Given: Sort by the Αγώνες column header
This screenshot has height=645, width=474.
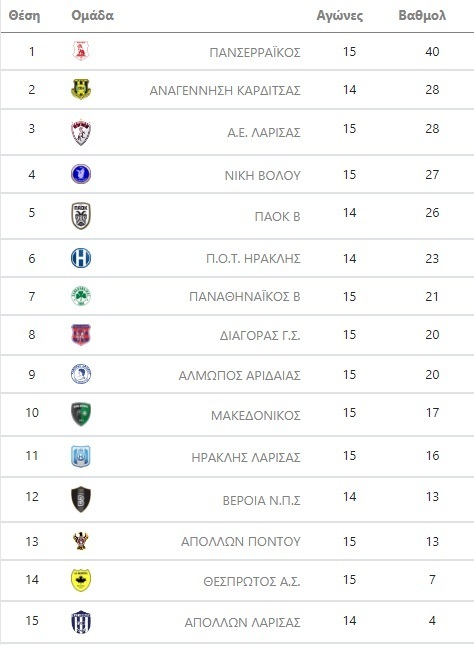Looking at the screenshot, I should point(339,16).
